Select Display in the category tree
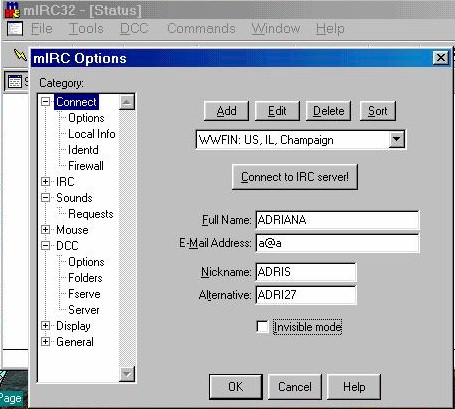455x409 pixels. [x=73, y=326]
